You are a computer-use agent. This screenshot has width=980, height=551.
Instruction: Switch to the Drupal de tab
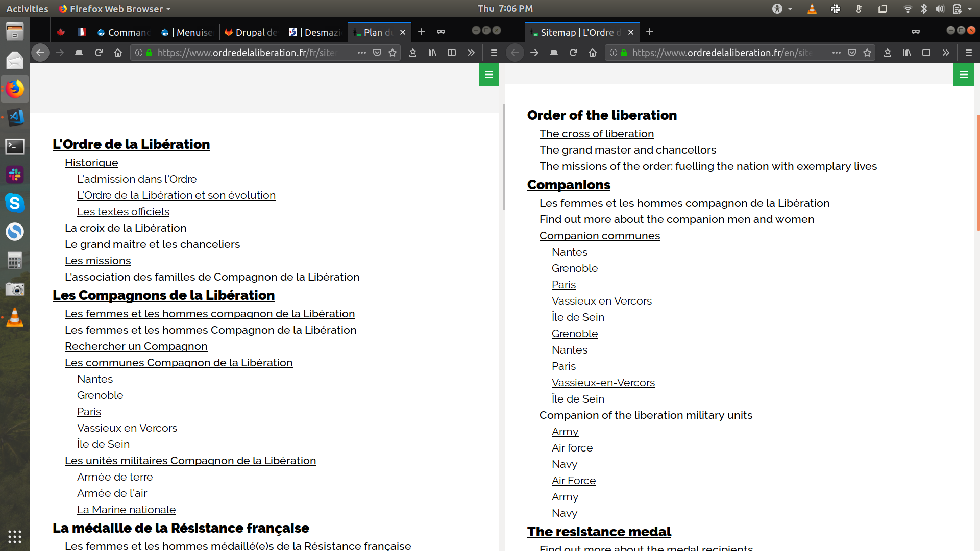tap(251, 32)
